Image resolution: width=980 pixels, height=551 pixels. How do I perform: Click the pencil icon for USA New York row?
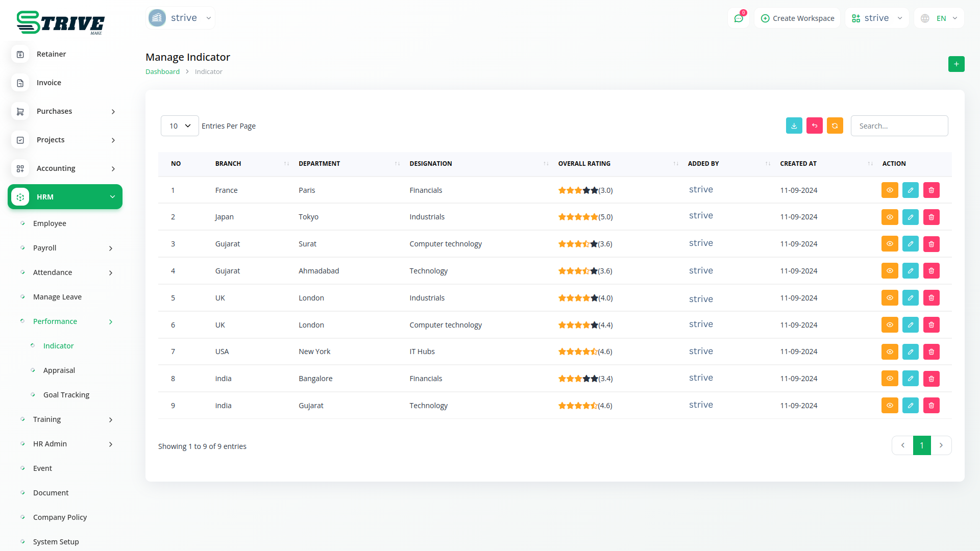[x=910, y=352]
